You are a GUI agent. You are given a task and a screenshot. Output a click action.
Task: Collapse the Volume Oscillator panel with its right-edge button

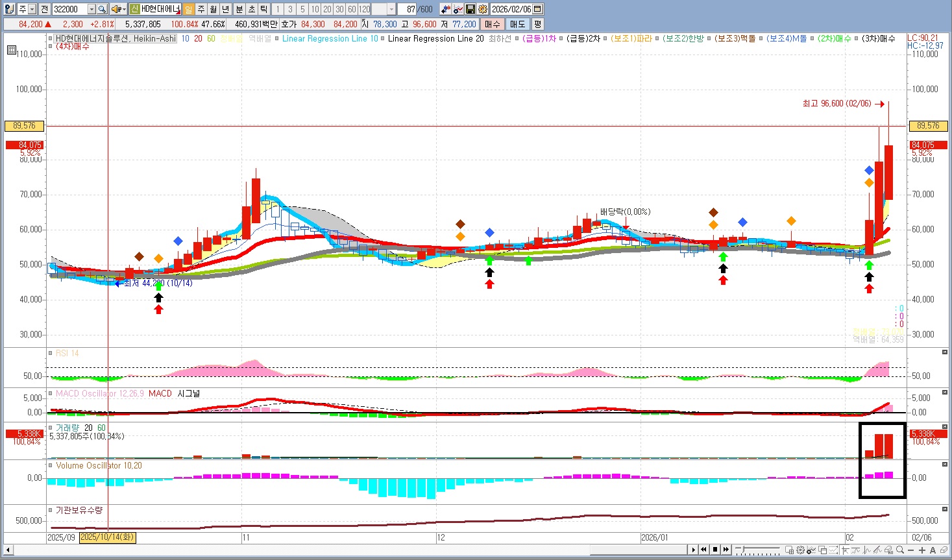(945, 463)
